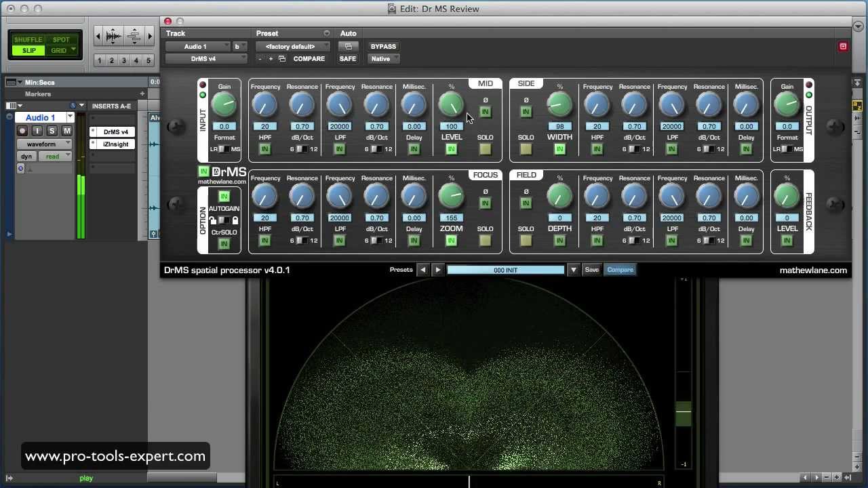Click the add marker plus icon in Markers ruler
868x488 pixels.
142,94
